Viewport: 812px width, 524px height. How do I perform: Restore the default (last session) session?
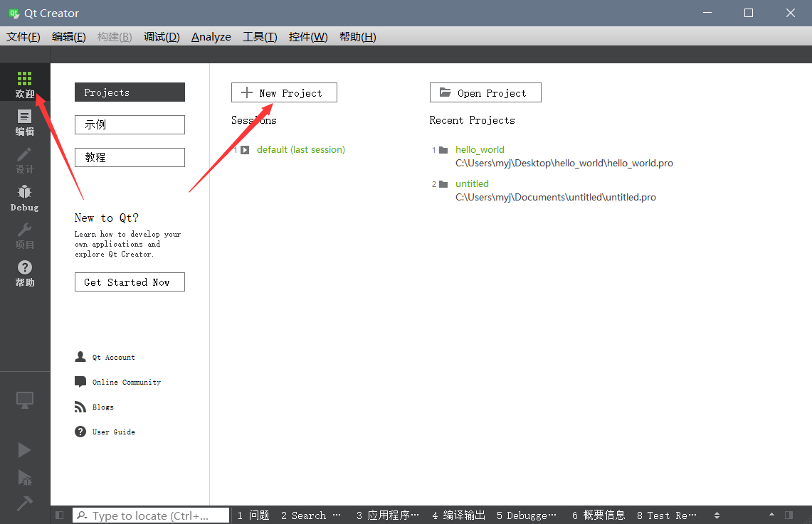[301, 149]
